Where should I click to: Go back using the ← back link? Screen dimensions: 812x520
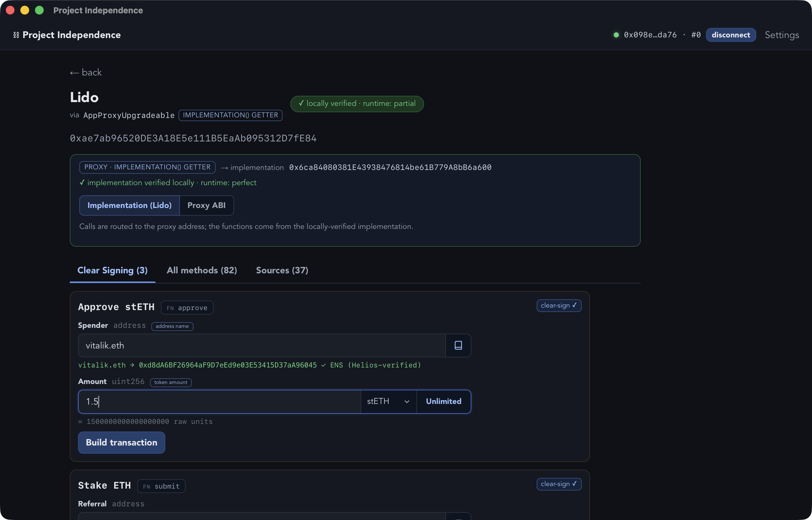point(86,72)
